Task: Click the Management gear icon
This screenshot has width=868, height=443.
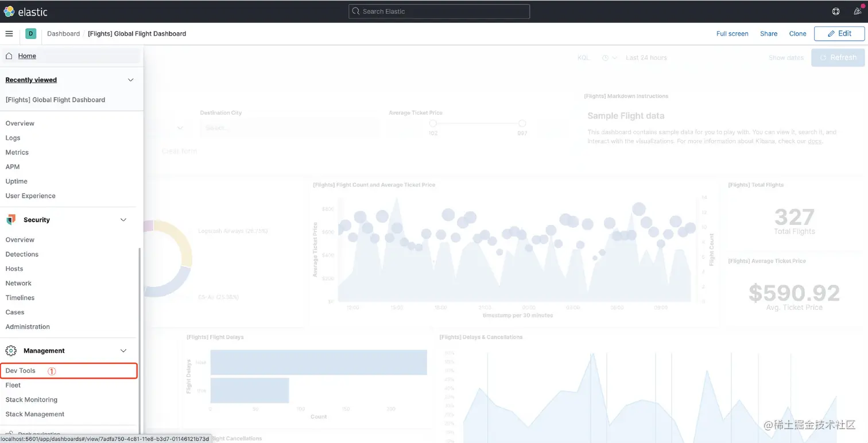Action: (x=10, y=351)
